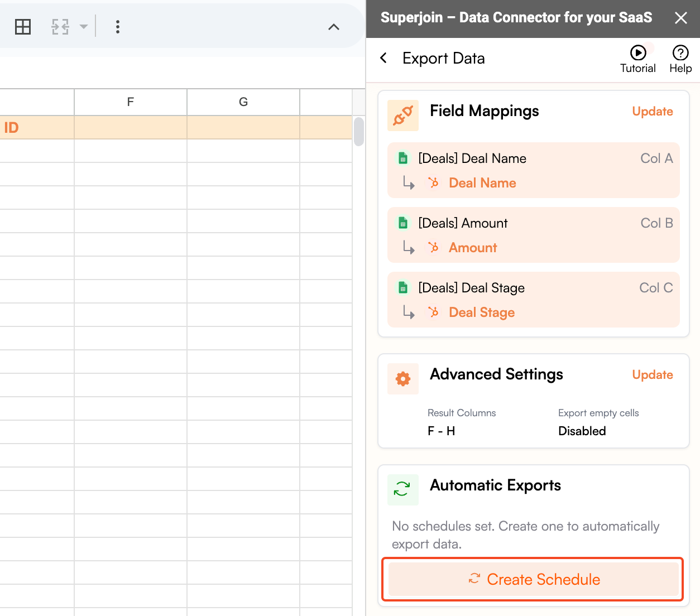700x616 pixels.
Task: Click the Advanced Settings heading
Action: coord(496,374)
